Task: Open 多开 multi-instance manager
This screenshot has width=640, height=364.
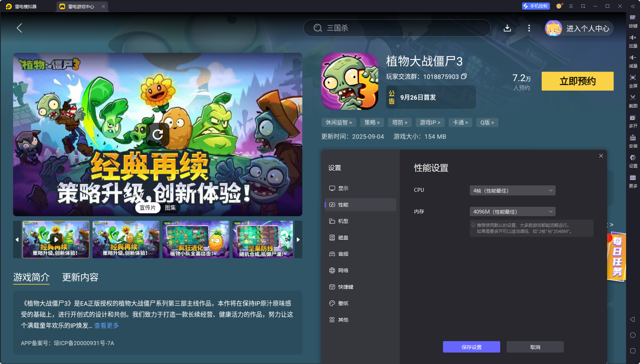Action: pyautogui.click(x=633, y=121)
